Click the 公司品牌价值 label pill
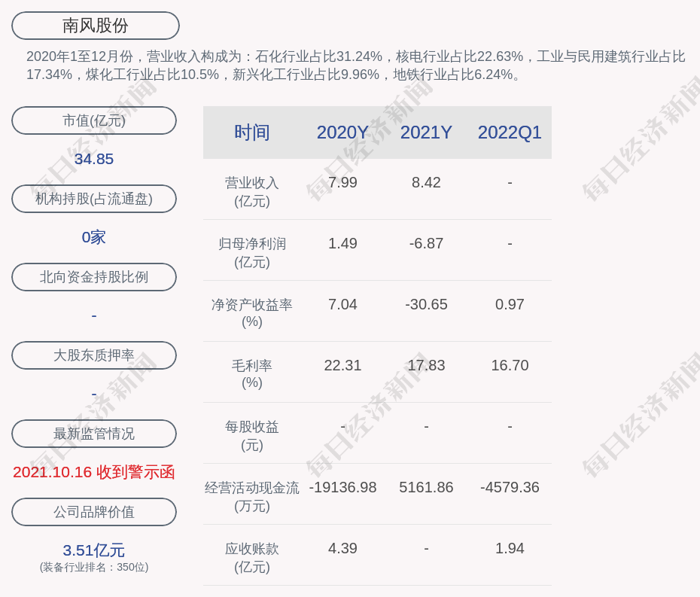The width and height of the screenshot is (700, 597). click(94, 512)
